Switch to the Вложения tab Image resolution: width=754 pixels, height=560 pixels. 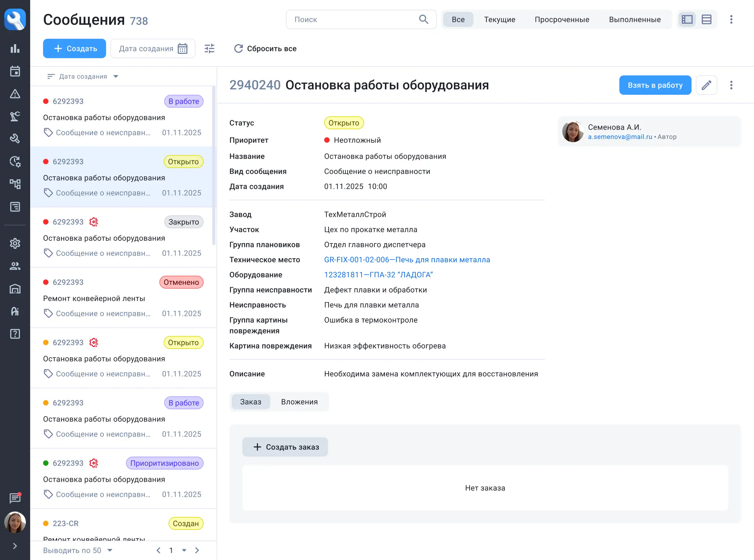pyautogui.click(x=299, y=402)
